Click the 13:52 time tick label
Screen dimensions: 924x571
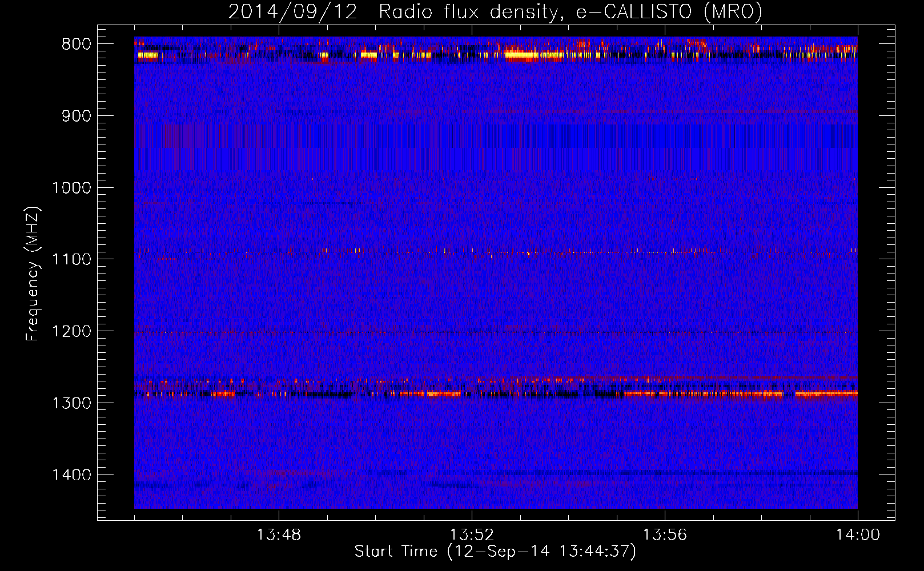click(x=472, y=535)
